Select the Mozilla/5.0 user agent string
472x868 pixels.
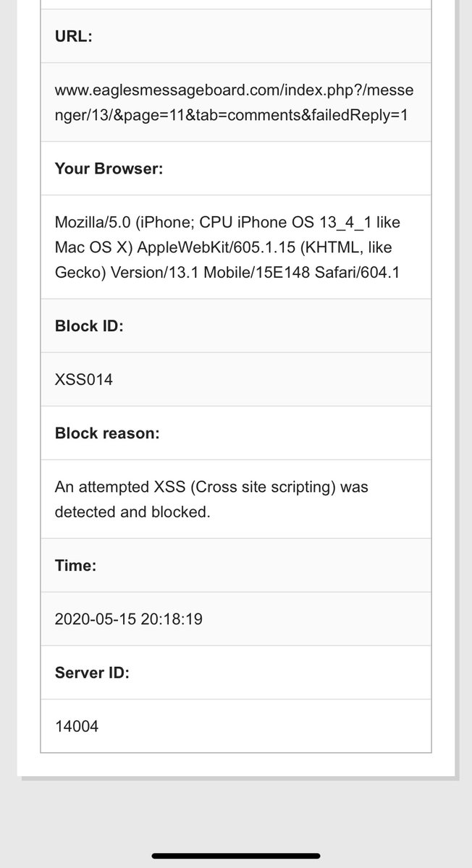229,247
